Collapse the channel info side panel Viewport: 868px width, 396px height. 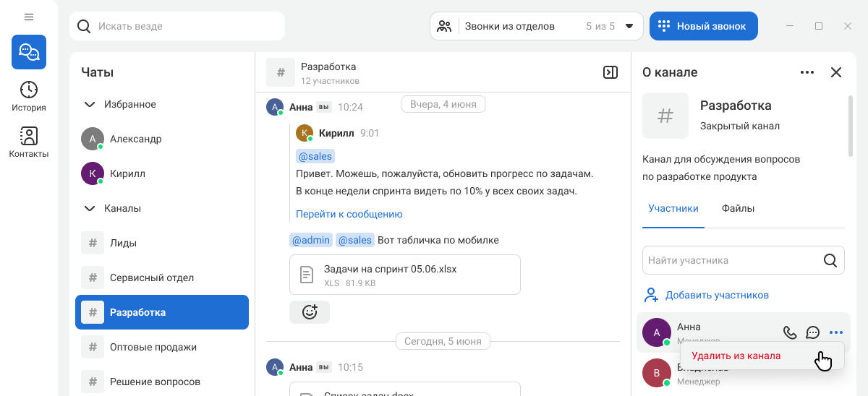610,72
